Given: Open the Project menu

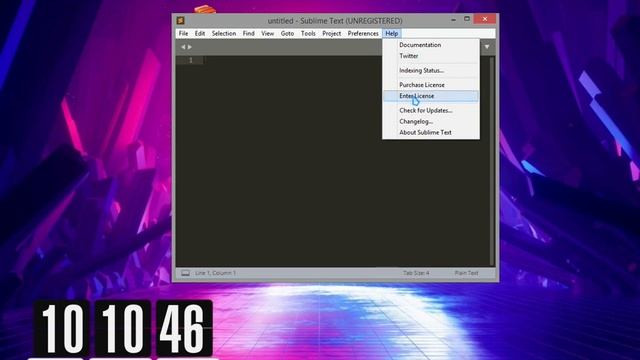Looking at the screenshot, I should click(x=331, y=33).
